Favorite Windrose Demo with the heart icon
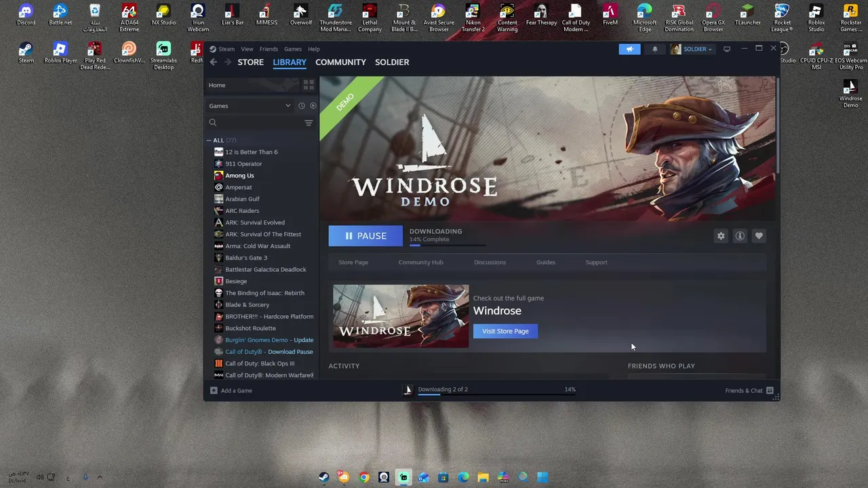Screen dimensions: 868x488 pos(759,236)
